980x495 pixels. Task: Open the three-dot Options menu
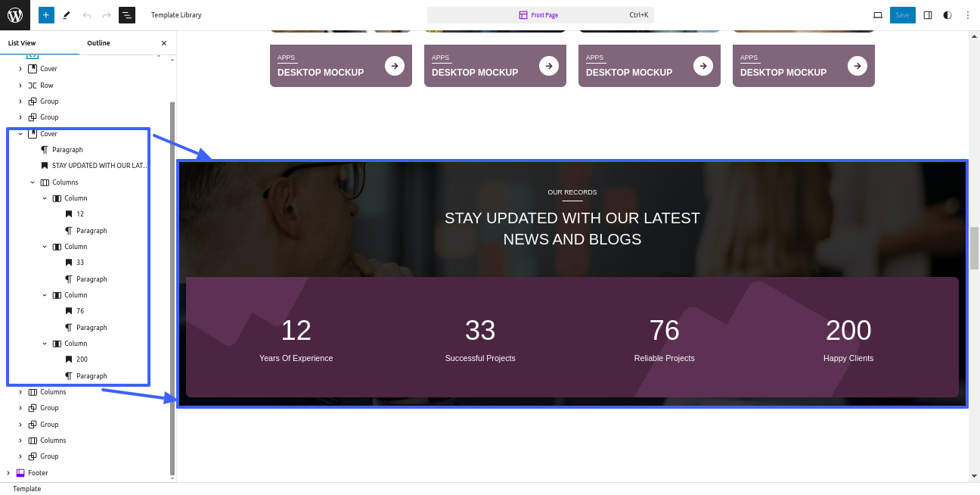pos(968,15)
